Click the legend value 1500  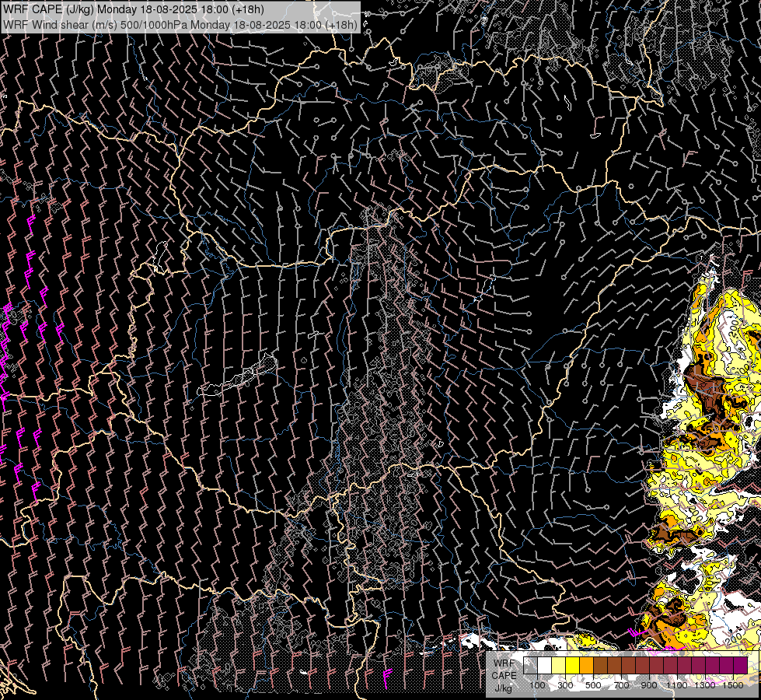(x=733, y=685)
